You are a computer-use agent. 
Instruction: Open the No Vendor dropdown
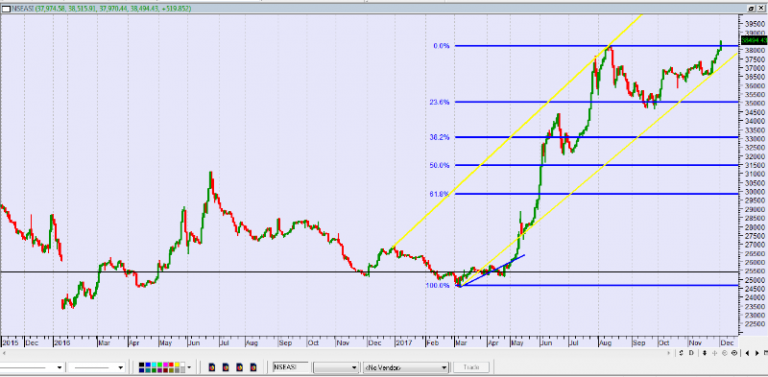point(406,367)
